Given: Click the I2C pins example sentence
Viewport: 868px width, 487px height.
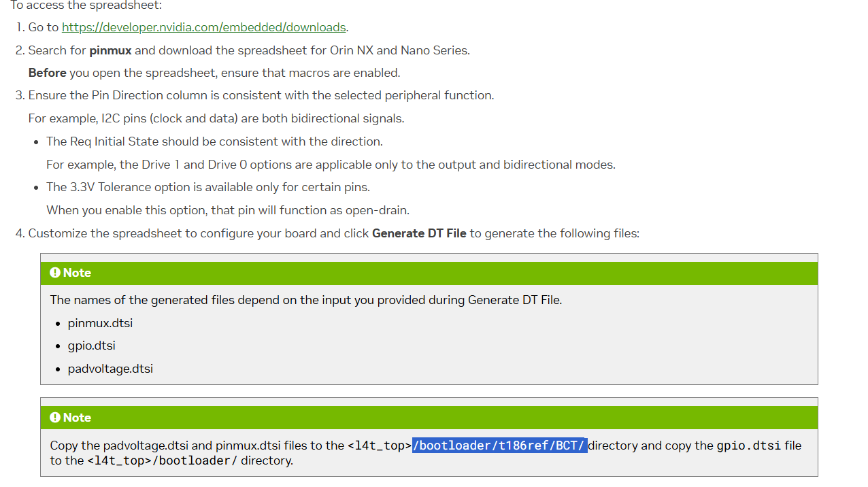Looking at the screenshot, I should pos(216,118).
